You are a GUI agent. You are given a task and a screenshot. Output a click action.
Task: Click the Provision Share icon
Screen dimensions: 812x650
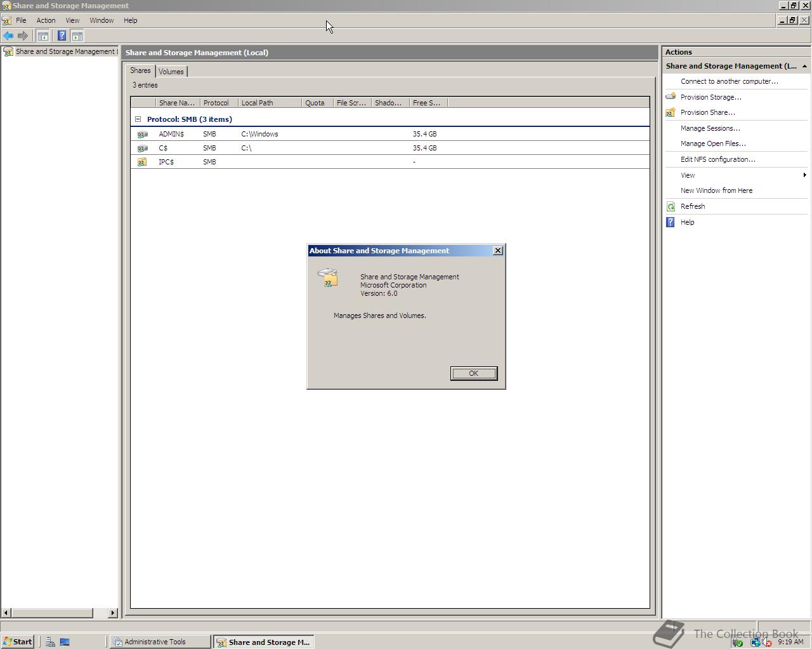(671, 112)
